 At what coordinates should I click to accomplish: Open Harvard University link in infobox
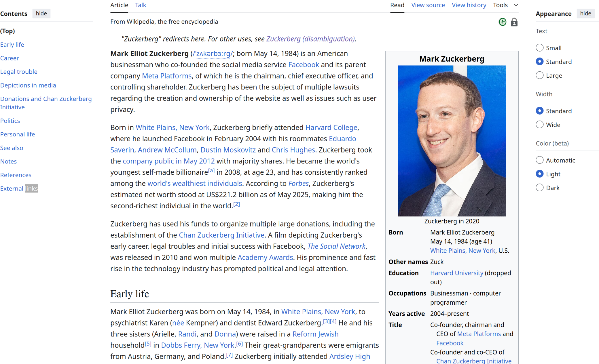[x=457, y=273]
